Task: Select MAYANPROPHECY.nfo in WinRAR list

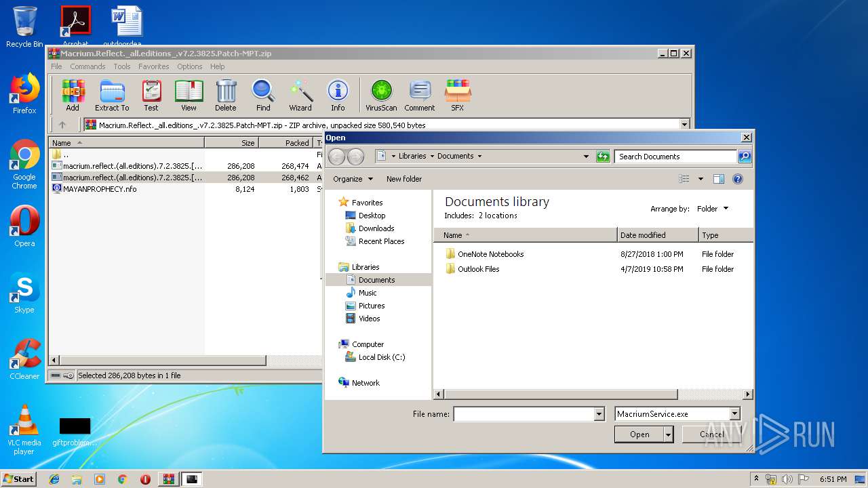Action: [100, 189]
